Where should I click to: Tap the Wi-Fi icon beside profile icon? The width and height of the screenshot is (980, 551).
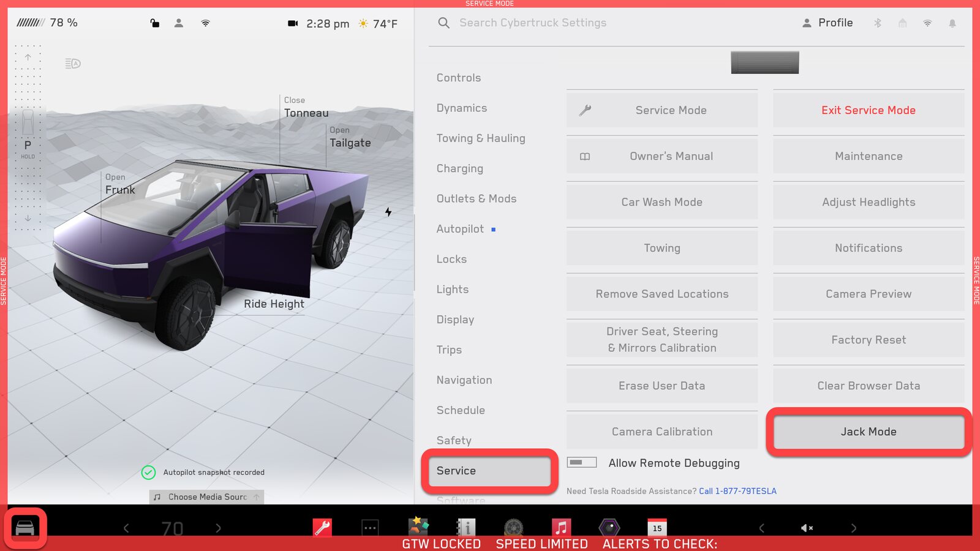(x=205, y=23)
